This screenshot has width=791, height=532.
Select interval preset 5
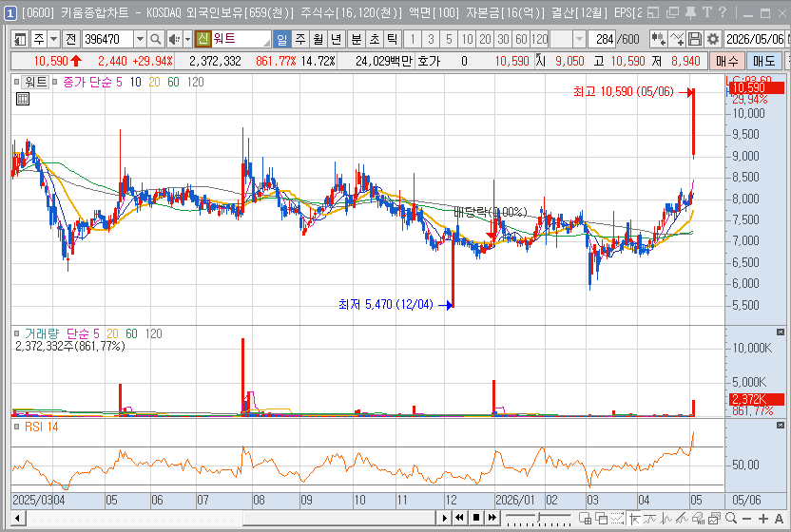pyautogui.click(x=449, y=39)
